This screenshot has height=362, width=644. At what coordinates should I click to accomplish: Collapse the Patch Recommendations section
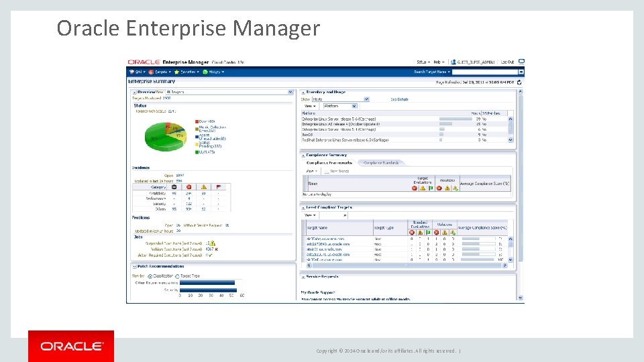tap(134, 267)
